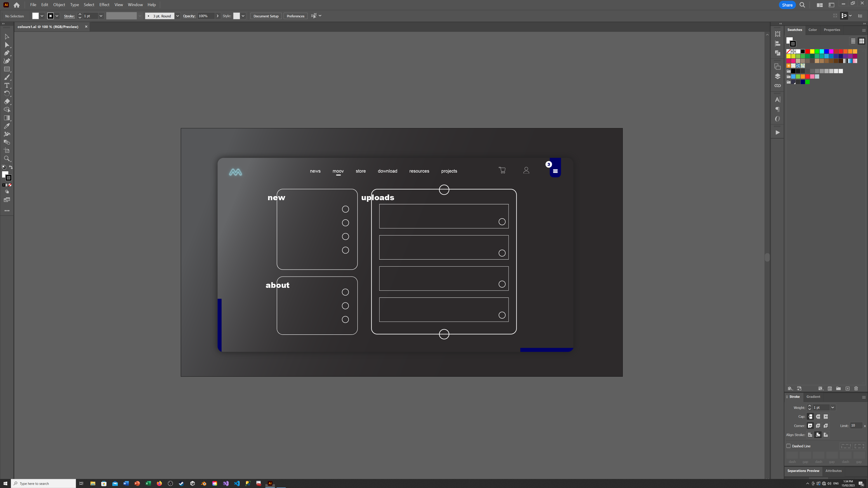
Task: Select the Zoom tool
Action: (x=7, y=159)
